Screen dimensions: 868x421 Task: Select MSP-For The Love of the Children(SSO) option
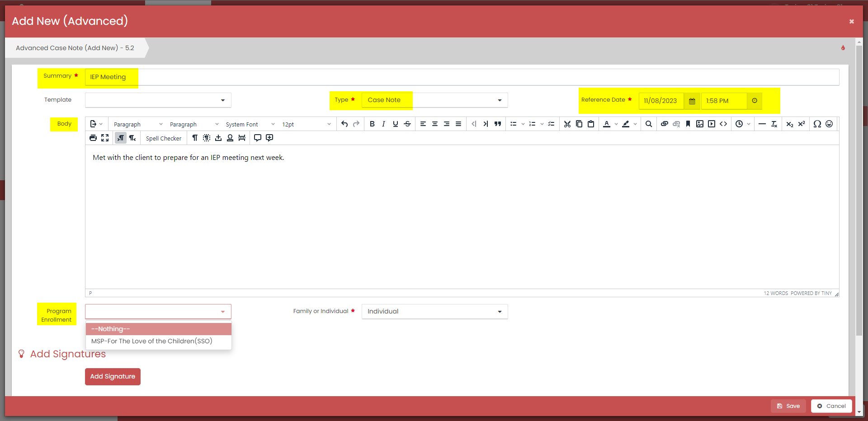pos(152,341)
